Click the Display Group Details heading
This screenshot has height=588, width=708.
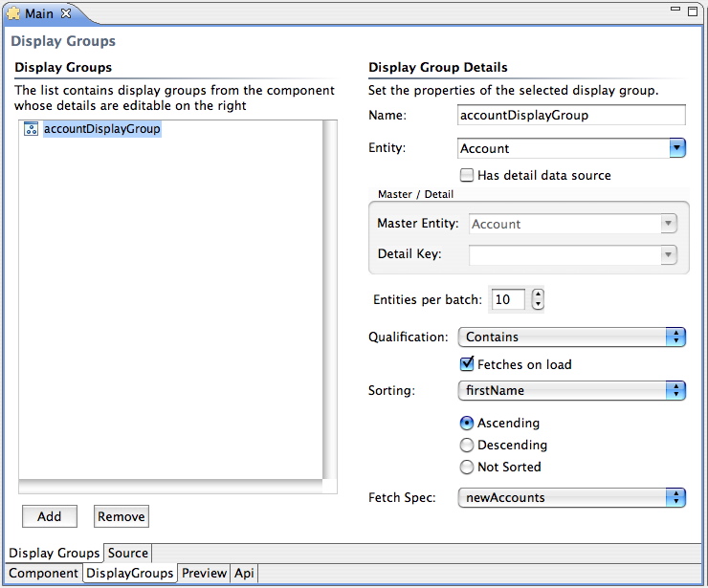(x=438, y=67)
